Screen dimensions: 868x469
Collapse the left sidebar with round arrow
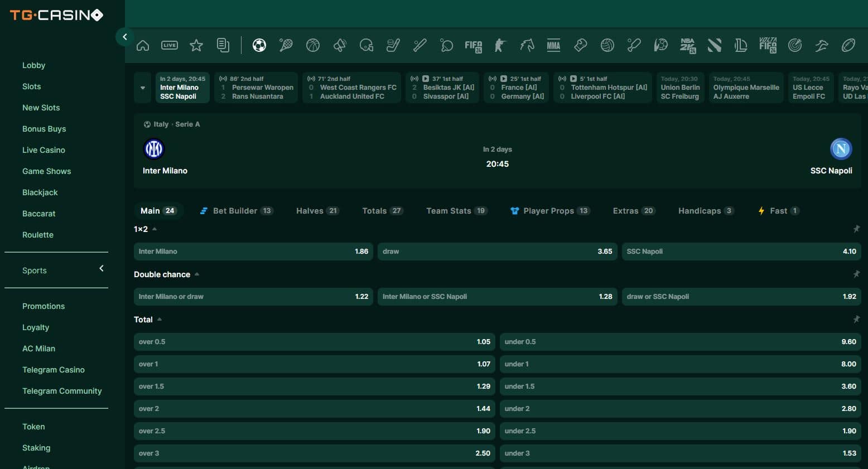point(124,37)
